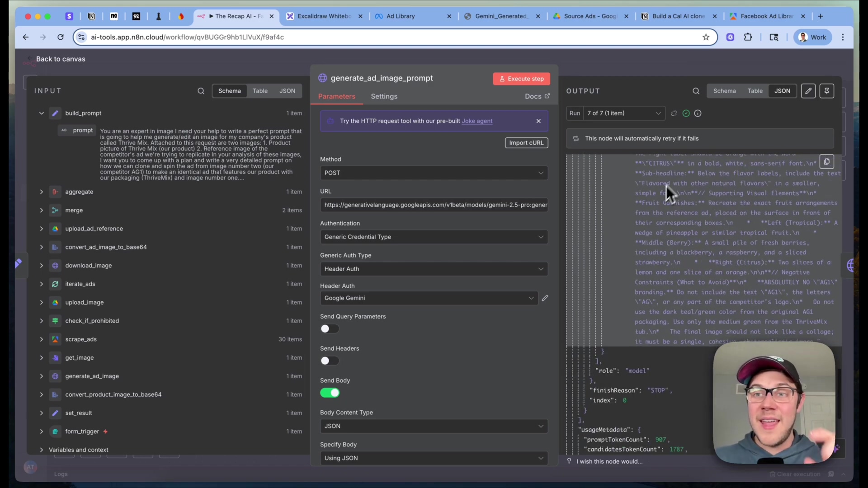Search the INPUT panel data

click(x=201, y=91)
